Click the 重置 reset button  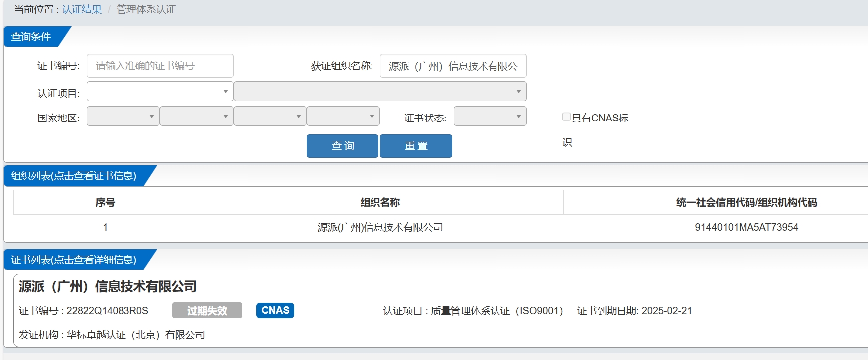[x=416, y=146]
